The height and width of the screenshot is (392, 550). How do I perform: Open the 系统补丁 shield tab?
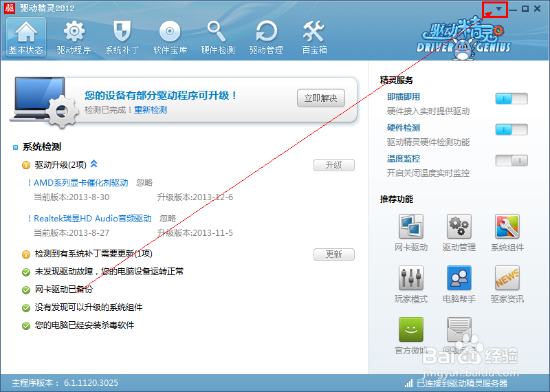tap(122, 37)
